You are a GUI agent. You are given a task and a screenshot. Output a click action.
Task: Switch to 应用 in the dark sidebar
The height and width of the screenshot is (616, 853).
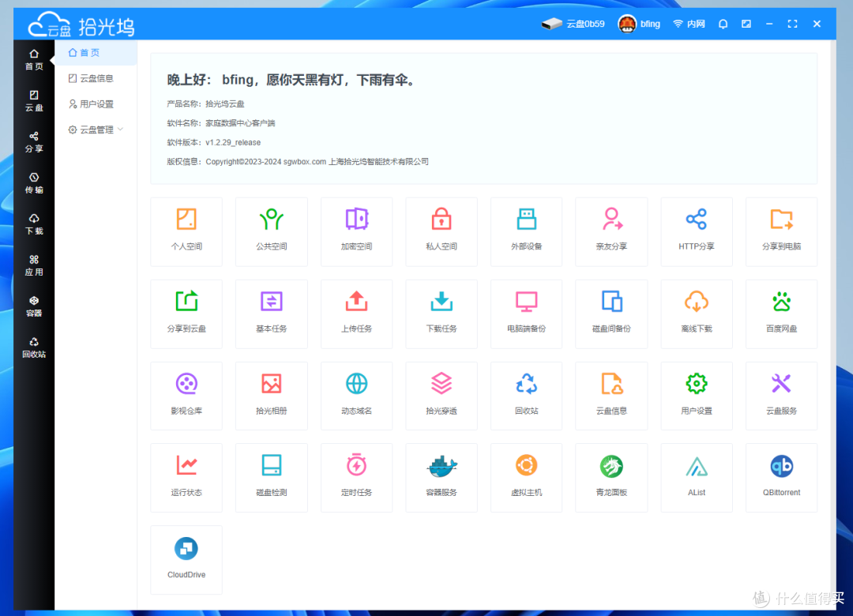(34, 265)
